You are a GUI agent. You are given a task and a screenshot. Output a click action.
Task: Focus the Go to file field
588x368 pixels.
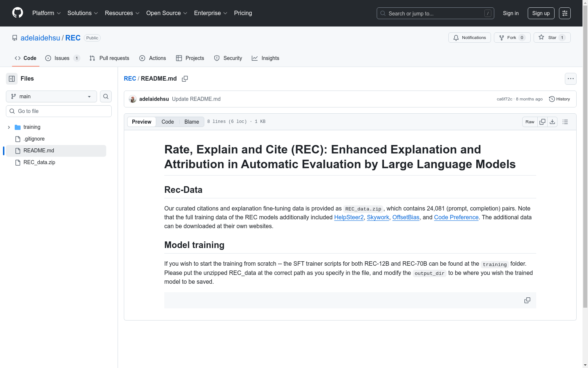click(59, 111)
